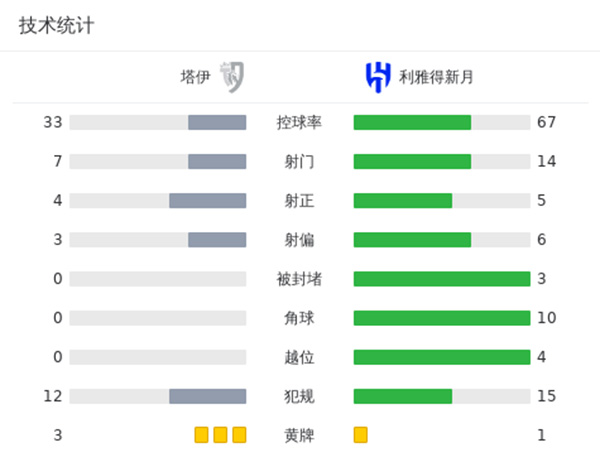Viewport: 600px width, 462px height.
Task: Click 塔伊's gray 犯规 bar
Action: 207,396
